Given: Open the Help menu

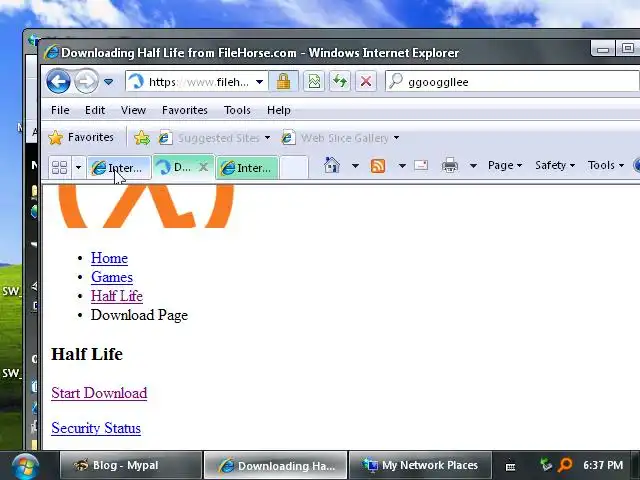Looking at the screenshot, I should [x=279, y=110].
